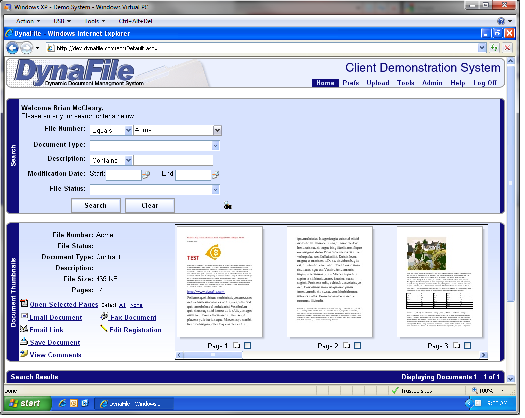Check the Page 3 selection checkbox
Image resolution: width=525 pixels, height=418 pixels.
[468, 345]
